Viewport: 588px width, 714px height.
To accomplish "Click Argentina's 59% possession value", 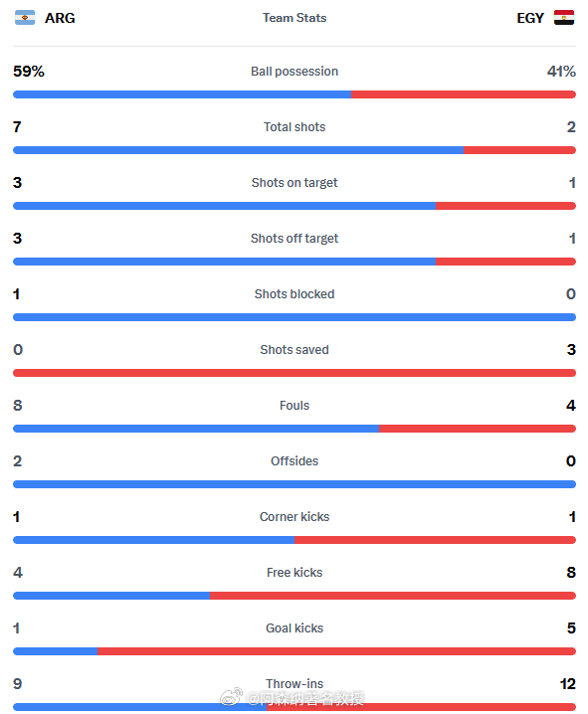I will click(29, 72).
